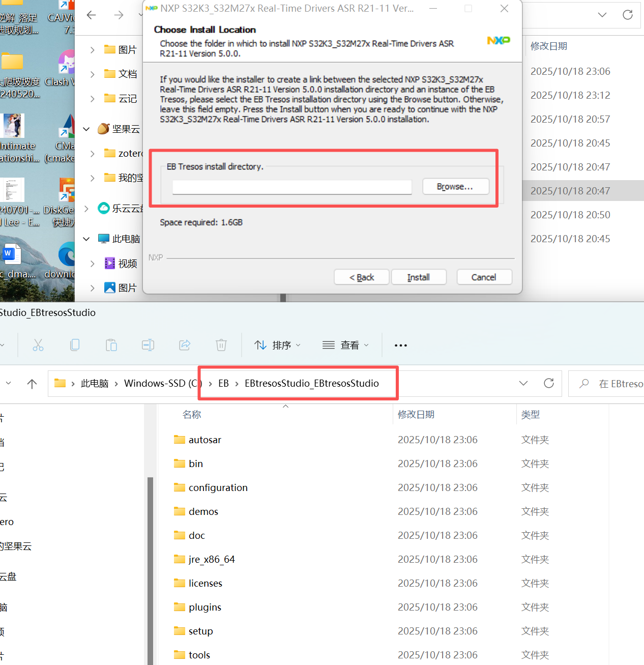Click the Rename icon in toolbar
This screenshot has height=665, width=644.
[x=148, y=345]
